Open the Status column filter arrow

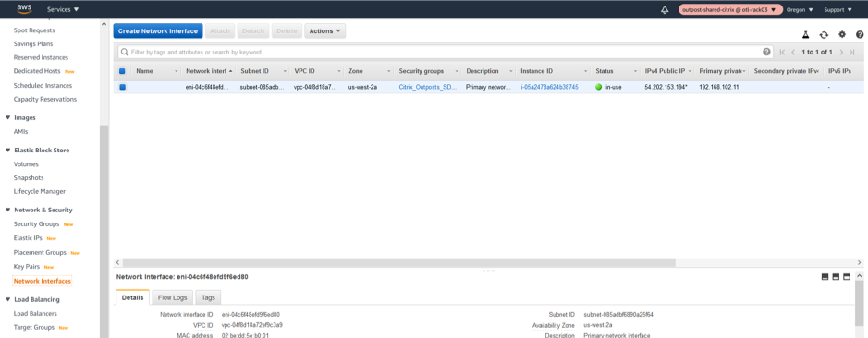tap(635, 71)
